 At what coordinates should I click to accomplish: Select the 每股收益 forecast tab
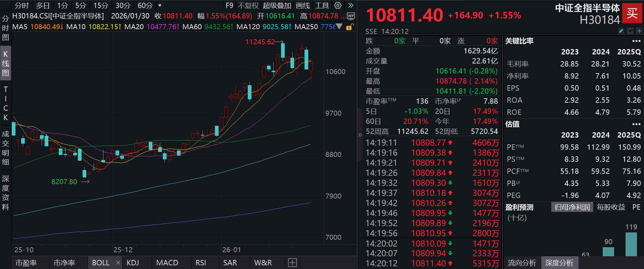[611, 207]
